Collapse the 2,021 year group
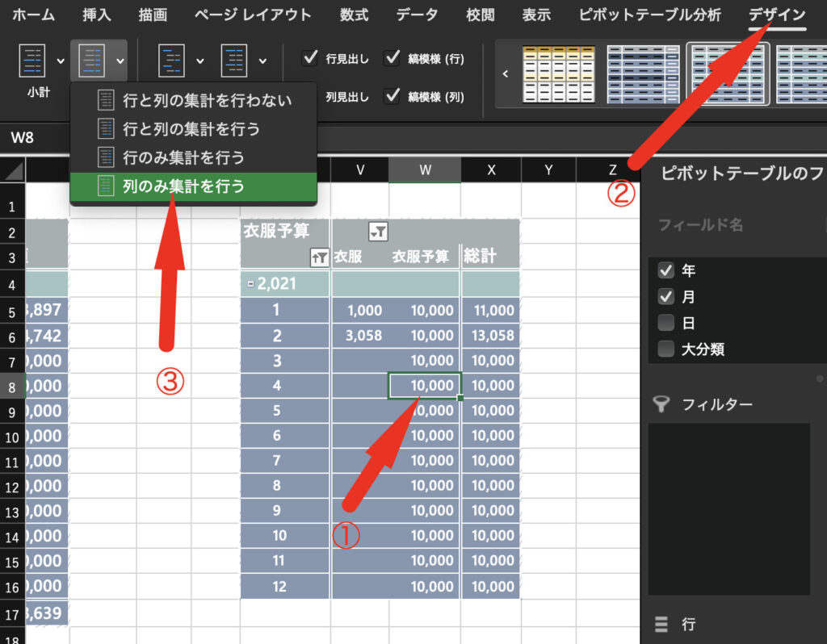The image size is (827, 644). point(251,284)
